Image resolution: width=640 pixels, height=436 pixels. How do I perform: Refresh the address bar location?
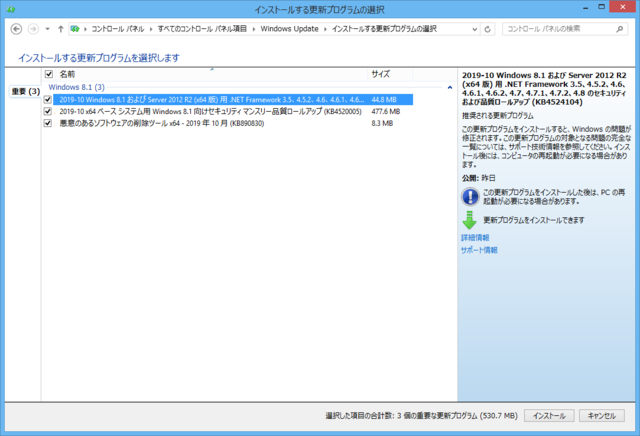click(487, 29)
